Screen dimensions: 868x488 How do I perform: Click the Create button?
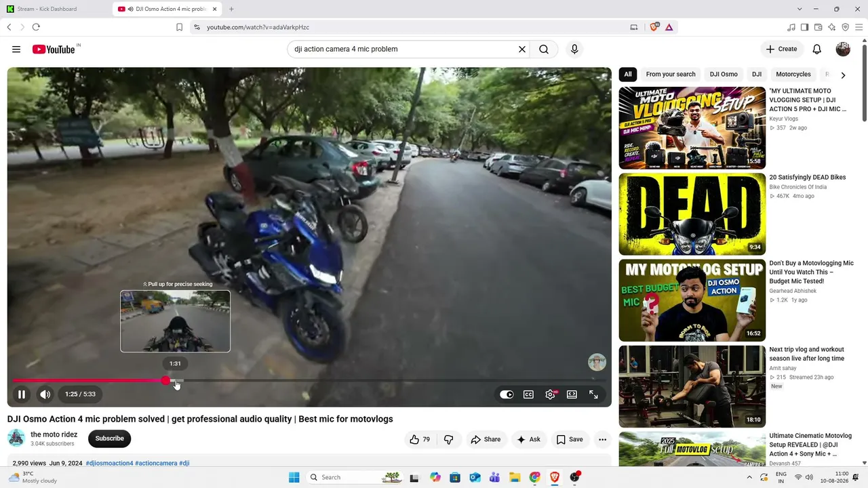click(782, 49)
